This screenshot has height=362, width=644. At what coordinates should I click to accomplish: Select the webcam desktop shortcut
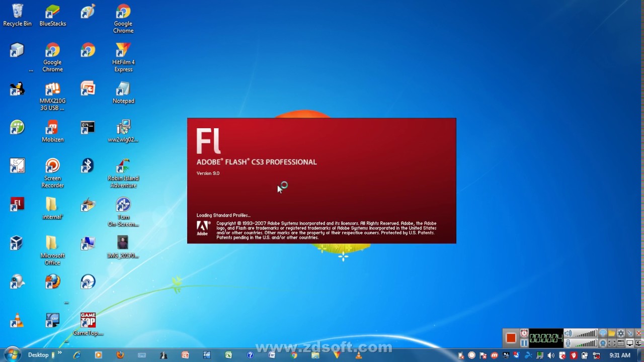17,282
